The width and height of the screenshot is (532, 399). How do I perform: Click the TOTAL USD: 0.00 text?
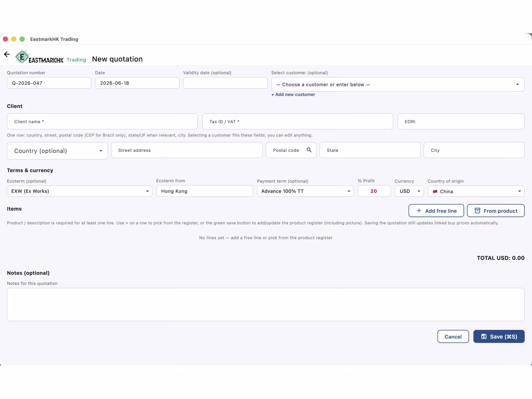coord(500,258)
